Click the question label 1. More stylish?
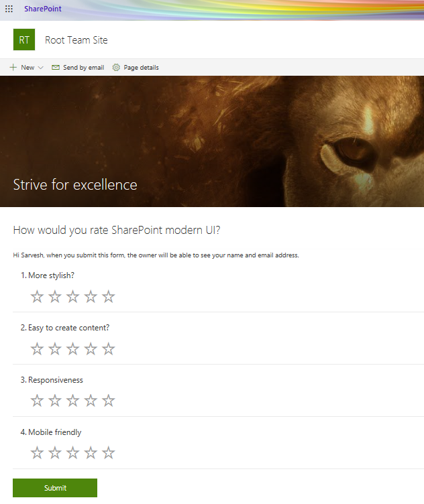Image resolution: width=424 pixels, height=504 pixels. click(x=48, y=275)
